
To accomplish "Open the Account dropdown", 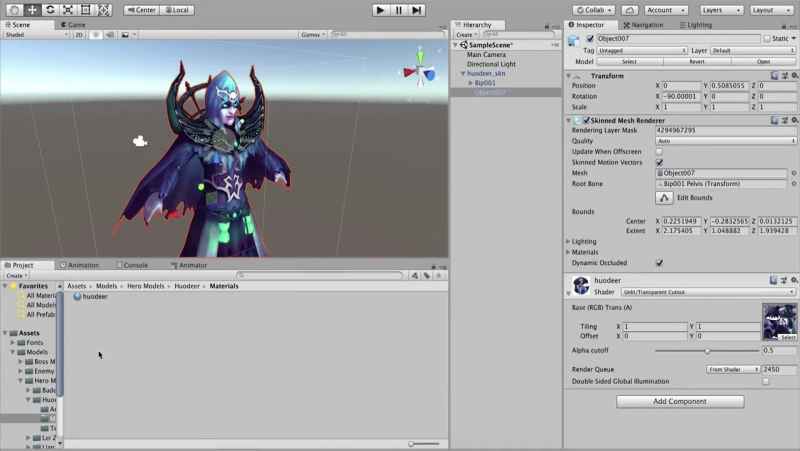I will click(666, 10).
